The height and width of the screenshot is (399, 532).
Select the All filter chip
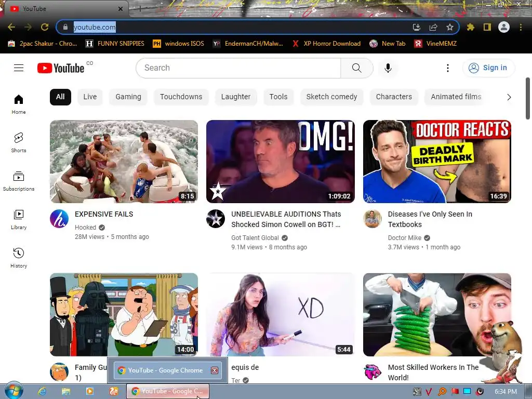(x=60, y=97)
